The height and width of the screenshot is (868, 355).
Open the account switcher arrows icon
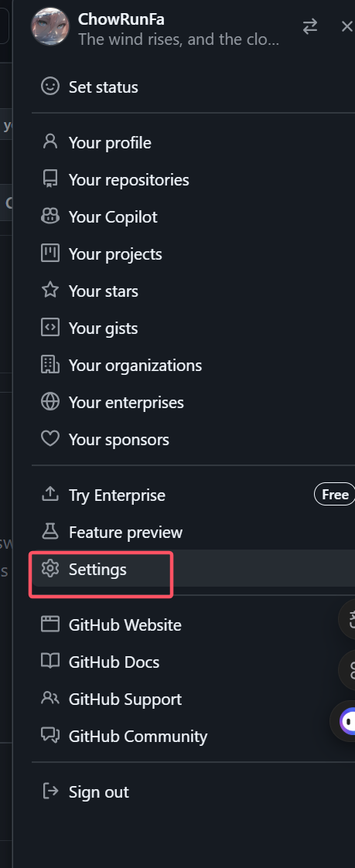click(310, 26)
